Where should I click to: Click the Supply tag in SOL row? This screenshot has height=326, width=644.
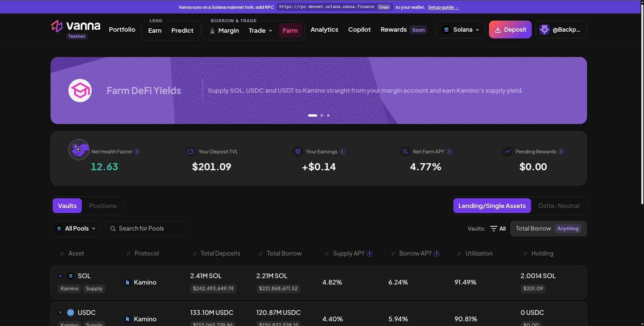[x=94, y=289]
